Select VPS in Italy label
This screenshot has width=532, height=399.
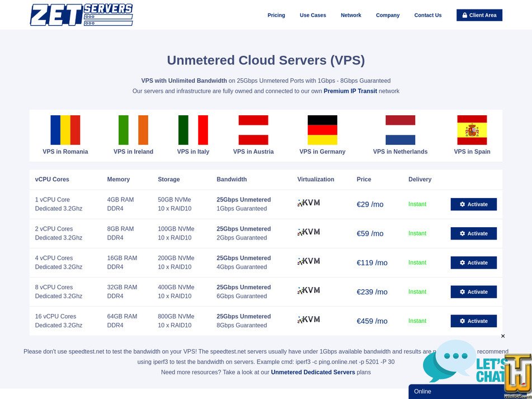click(193, 152)
